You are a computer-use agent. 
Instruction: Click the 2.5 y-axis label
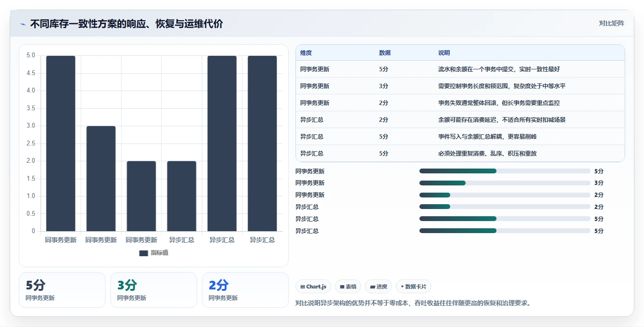pos(31,144)
